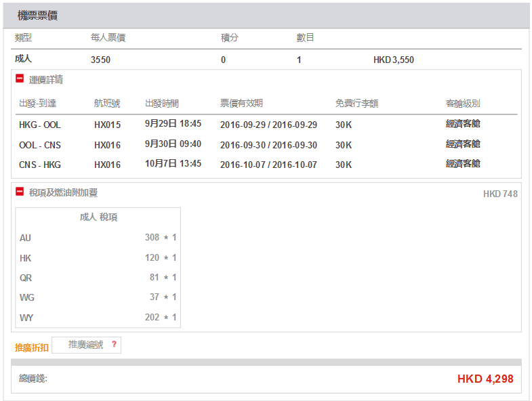Click the 免費行李額 column header

click(356, 103)
